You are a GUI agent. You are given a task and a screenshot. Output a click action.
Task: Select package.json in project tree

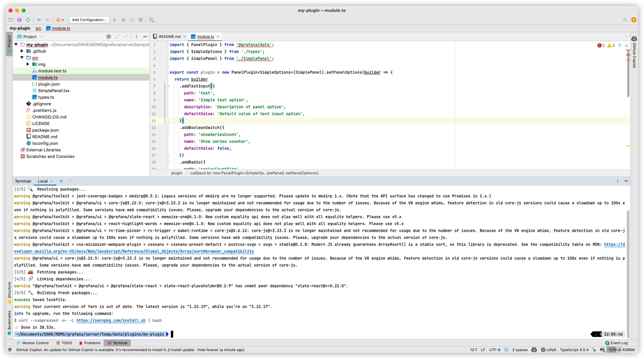(x=45, y=130)
